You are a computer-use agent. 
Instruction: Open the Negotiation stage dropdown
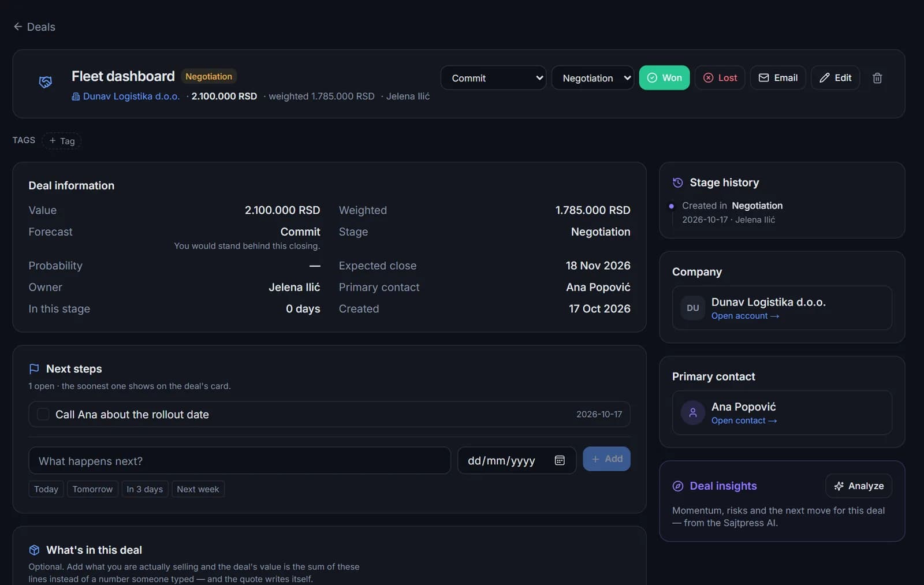(593, 78)
